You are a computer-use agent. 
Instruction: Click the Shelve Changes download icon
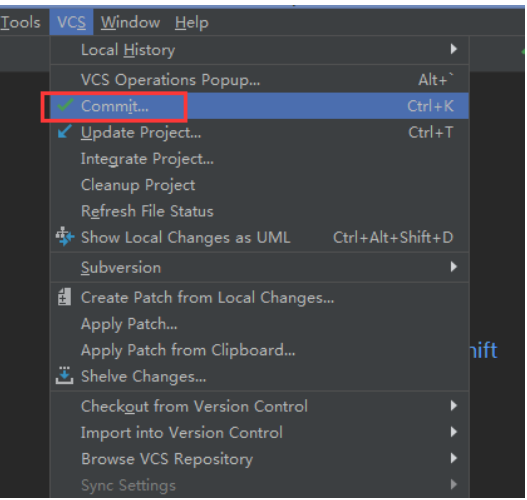[x=64, y=375]
